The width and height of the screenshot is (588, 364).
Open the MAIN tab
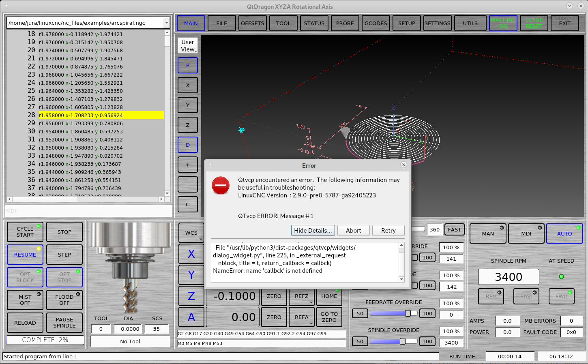[191, 23]
